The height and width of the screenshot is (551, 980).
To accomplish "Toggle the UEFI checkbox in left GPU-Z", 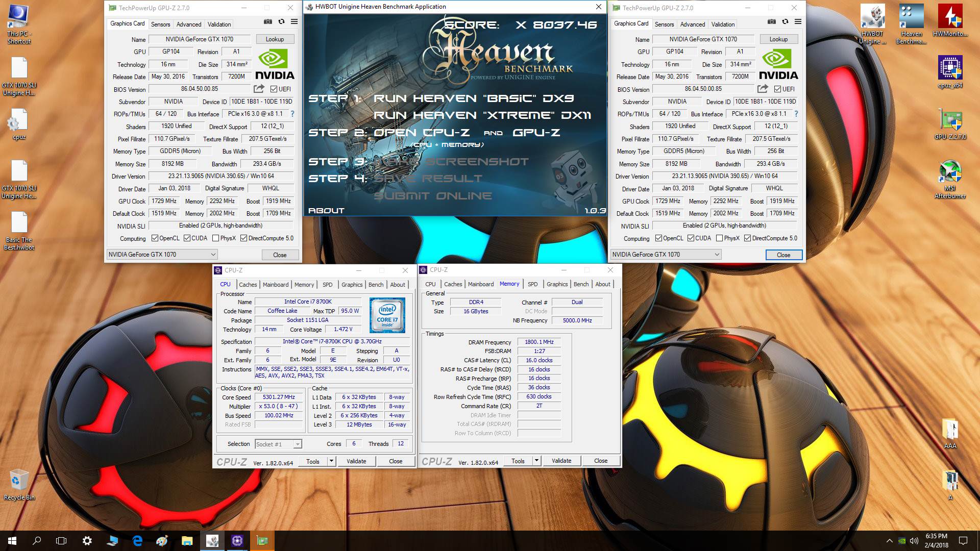I will coord(274,89).
